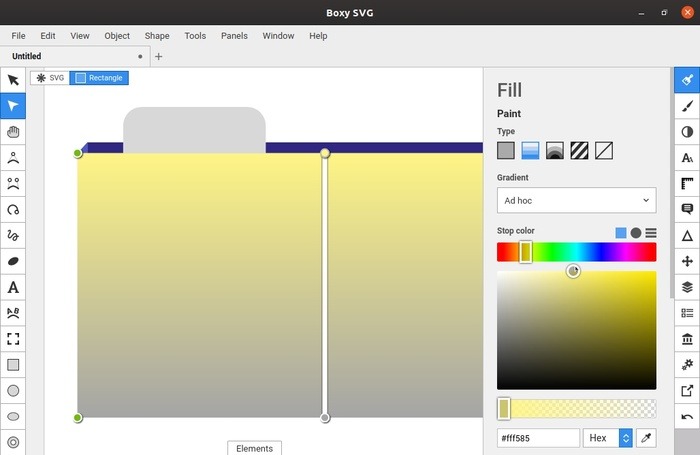Open the View menu

(80, 36)
